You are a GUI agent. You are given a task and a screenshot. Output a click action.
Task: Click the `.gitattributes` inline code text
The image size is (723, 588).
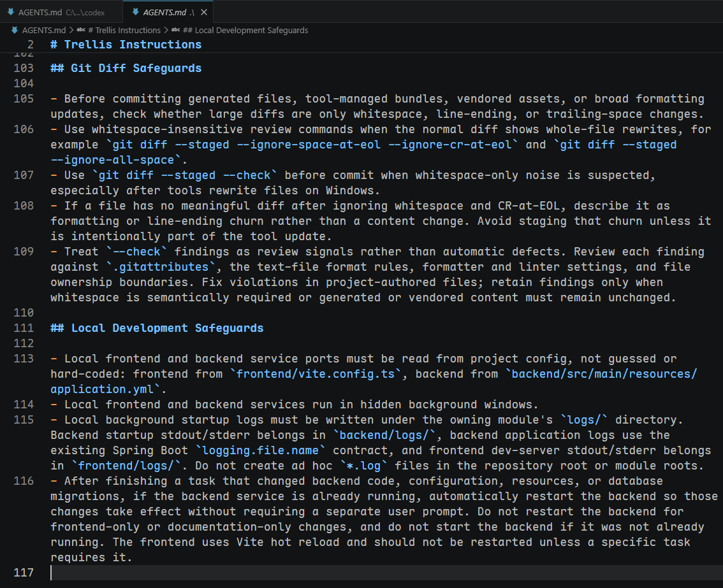tap(161, 267)
